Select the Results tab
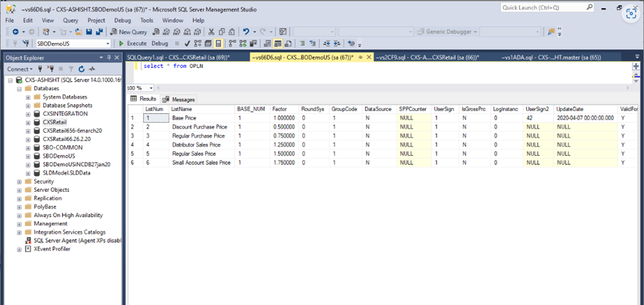 point(144,99)
